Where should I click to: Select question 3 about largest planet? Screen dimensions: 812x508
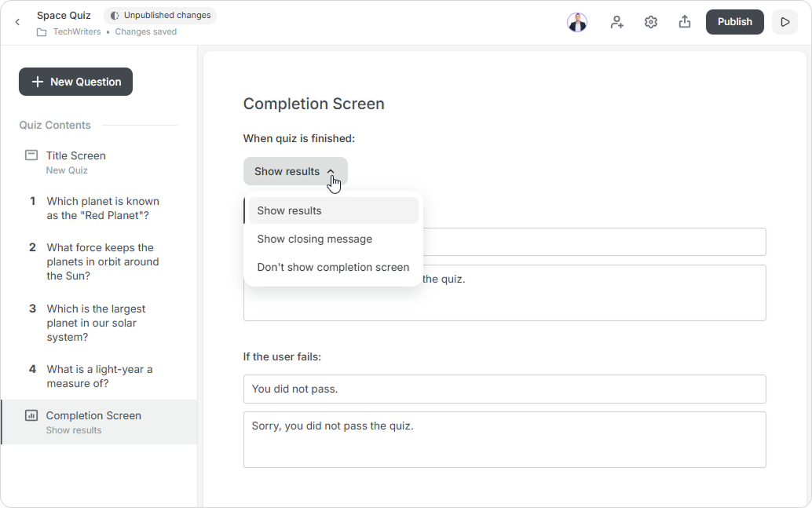tap(96, 323)
